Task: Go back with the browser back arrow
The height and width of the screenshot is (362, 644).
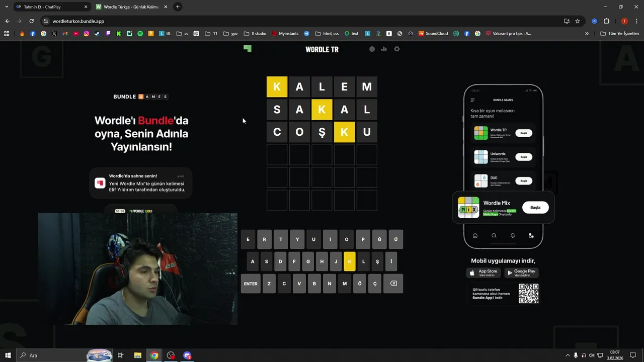Action: (x=7, y=21)
